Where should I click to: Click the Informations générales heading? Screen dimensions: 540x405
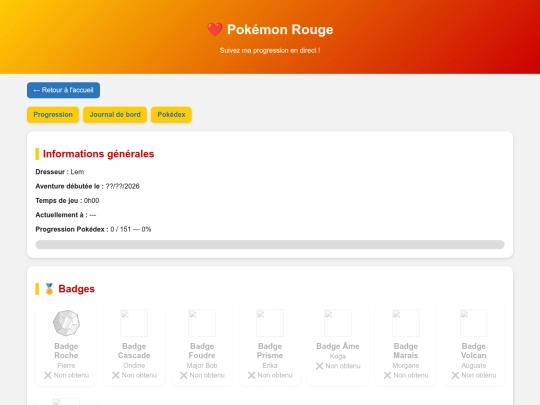pyautogui.click(x=98, y=154)
